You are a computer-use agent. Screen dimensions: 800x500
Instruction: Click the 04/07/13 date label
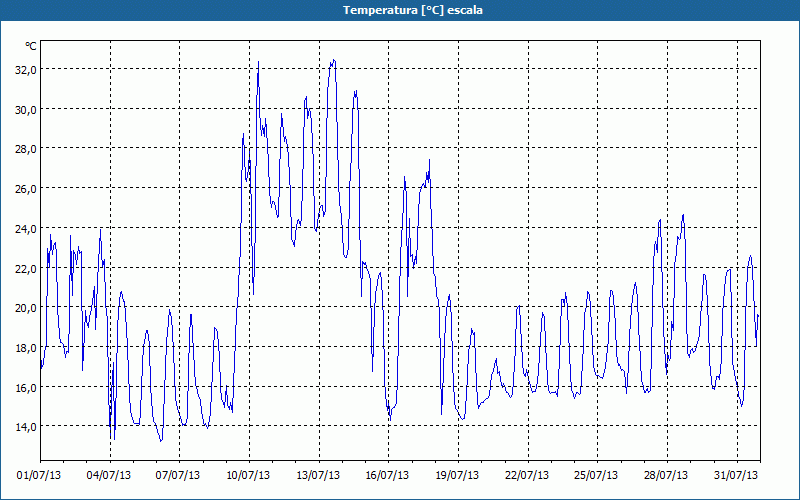tap(109, 476)
